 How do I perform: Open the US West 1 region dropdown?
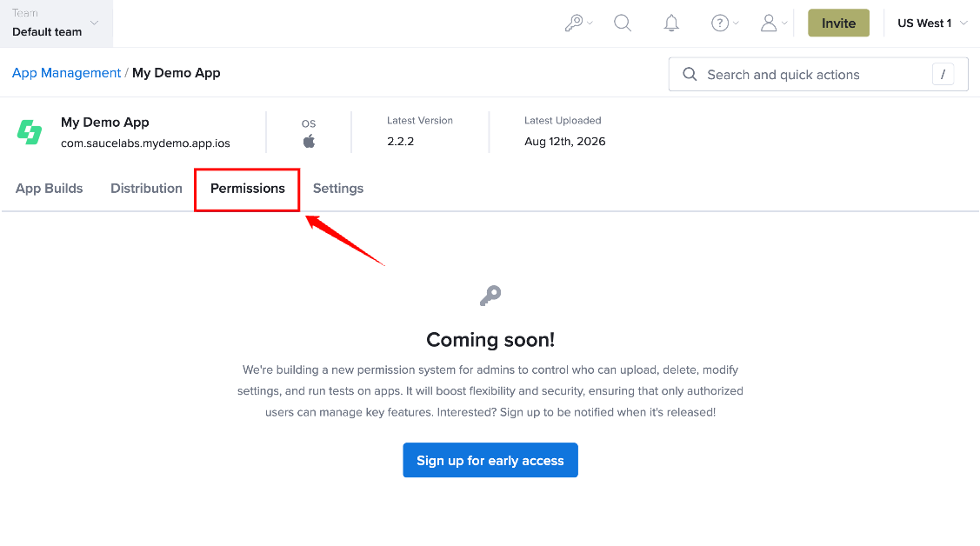pyautogui.click(x=932, y=23)
